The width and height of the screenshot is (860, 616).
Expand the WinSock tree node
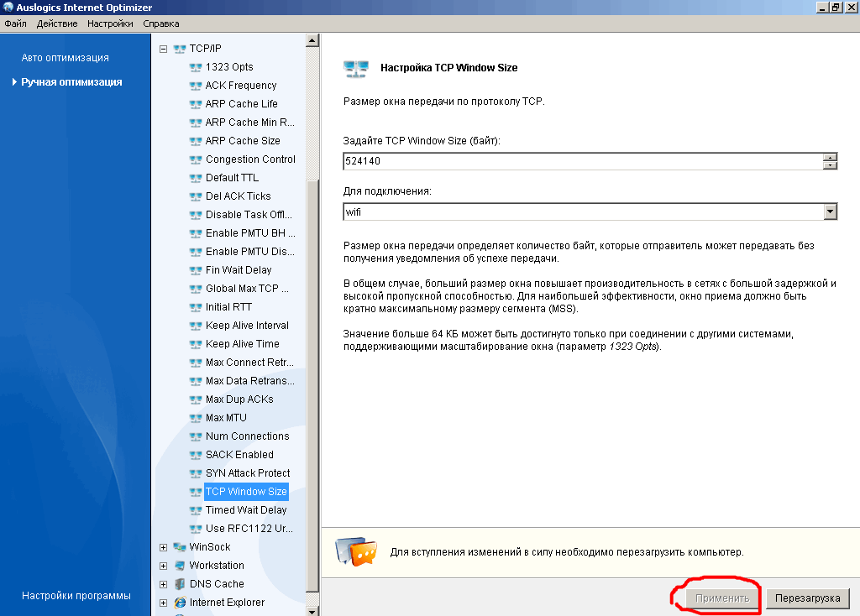tap(164, 547)
